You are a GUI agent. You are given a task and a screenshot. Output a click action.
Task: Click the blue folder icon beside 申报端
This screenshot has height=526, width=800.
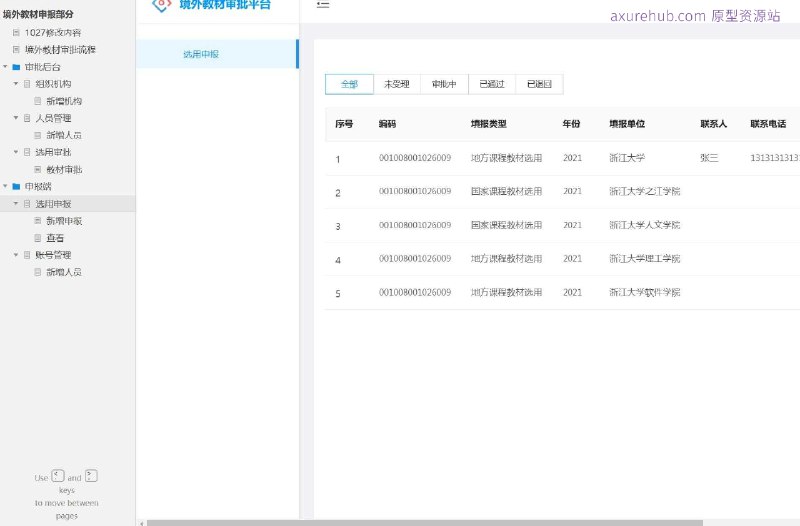coord(16,186)
